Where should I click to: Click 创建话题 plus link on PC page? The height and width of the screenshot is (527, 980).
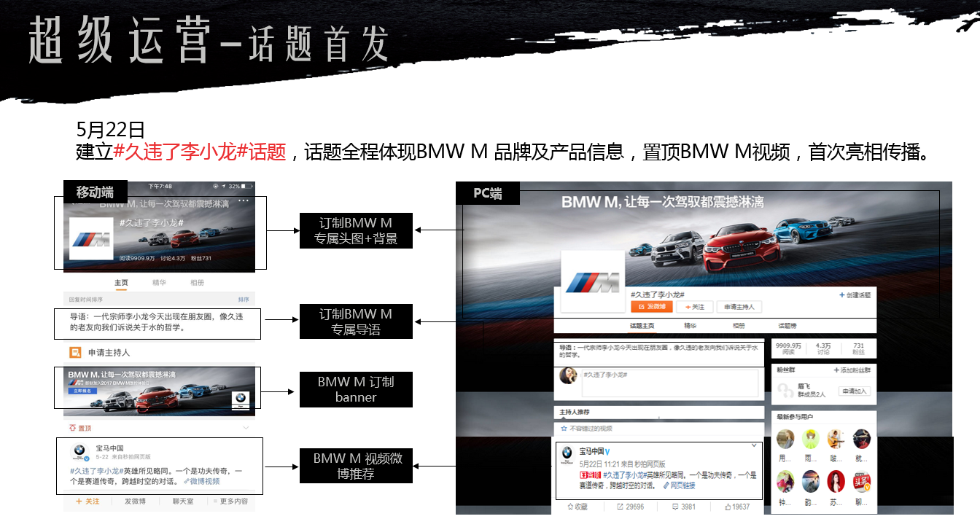pyautogui.click(x=855, y=295)
